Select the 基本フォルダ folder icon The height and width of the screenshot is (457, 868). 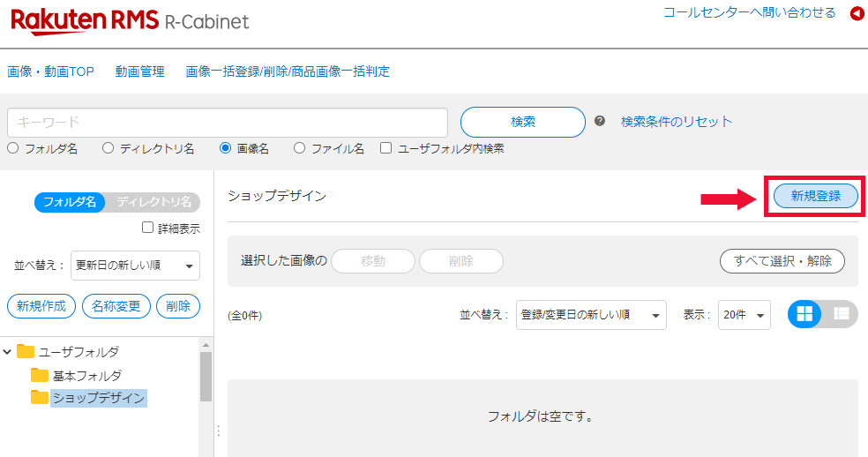tap(40, 375)
